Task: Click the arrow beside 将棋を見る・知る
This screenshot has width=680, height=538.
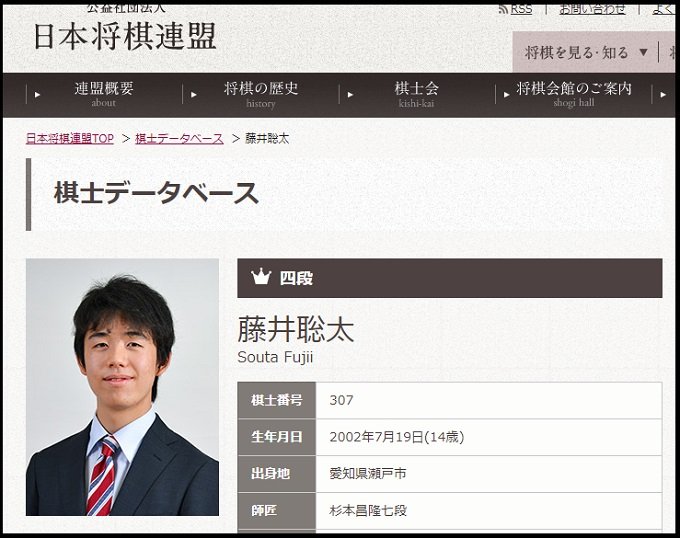Action: click(x=644, y=53)
